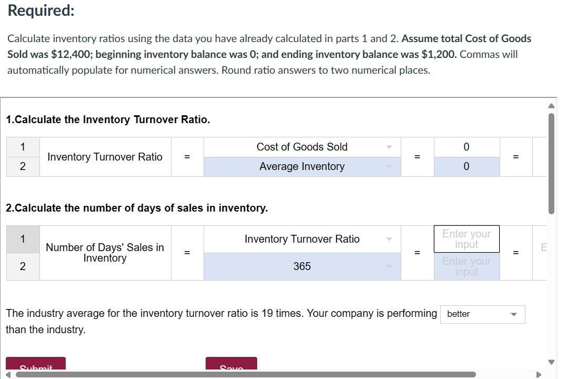Open the Average Inventory dropdown arrow
This screenshot has width=588, height=379.
pos(389,166)
